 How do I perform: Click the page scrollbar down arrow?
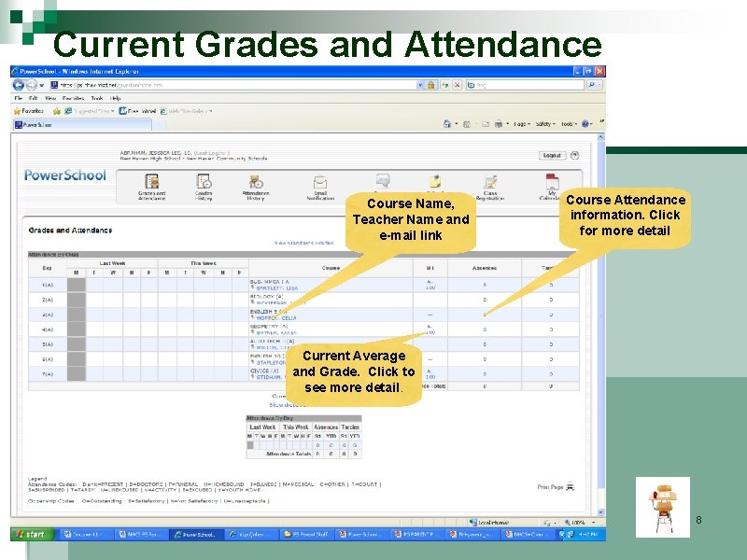tap(600, 511)
